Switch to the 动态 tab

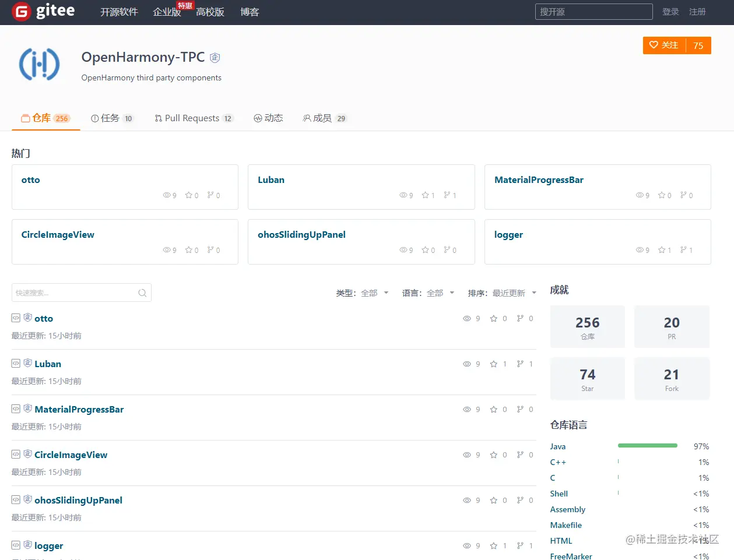pos(268,118)
